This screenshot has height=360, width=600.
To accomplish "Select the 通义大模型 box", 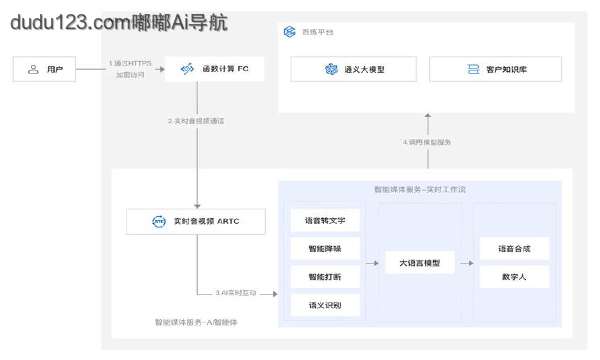I will (354, 69).
